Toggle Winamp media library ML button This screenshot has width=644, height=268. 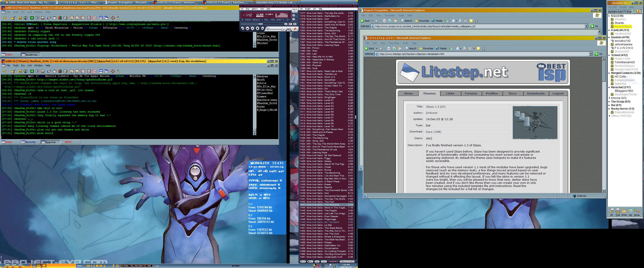(x=295, y=24)
